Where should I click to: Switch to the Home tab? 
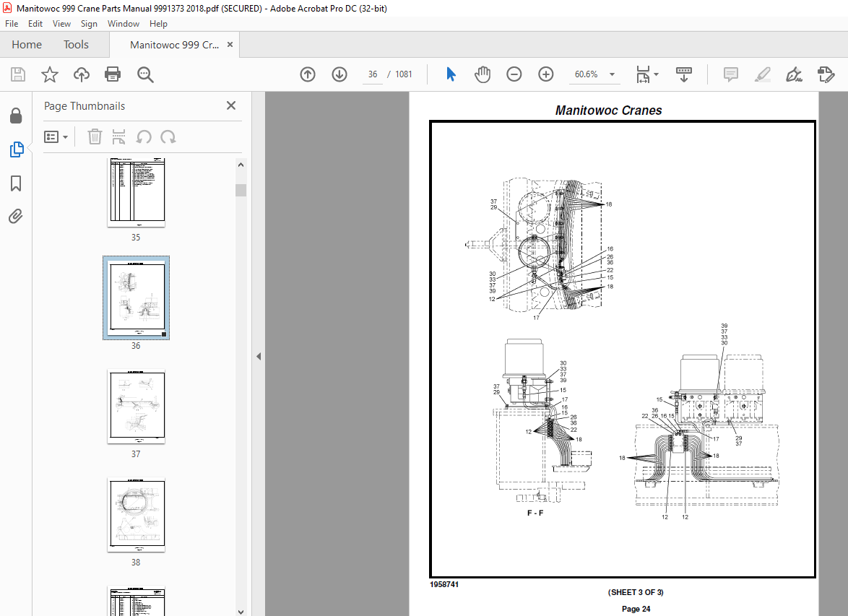pyautogui.click(x=27, y=44)
